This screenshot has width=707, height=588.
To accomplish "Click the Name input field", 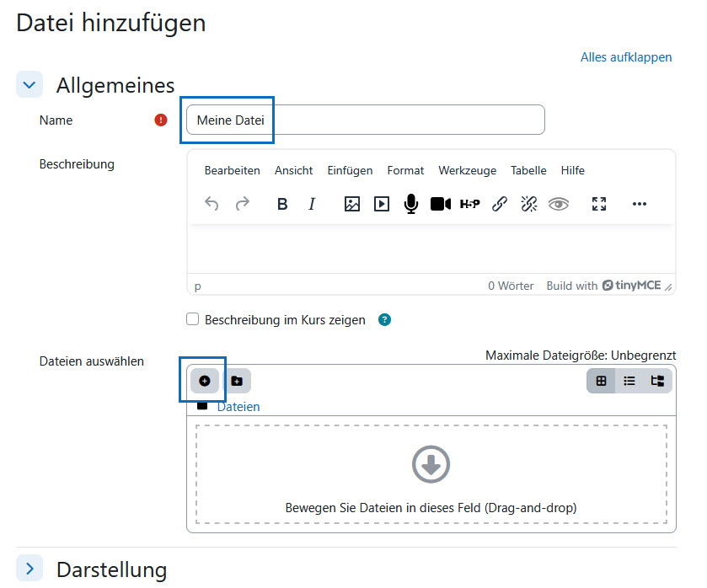I will (366, 120).
